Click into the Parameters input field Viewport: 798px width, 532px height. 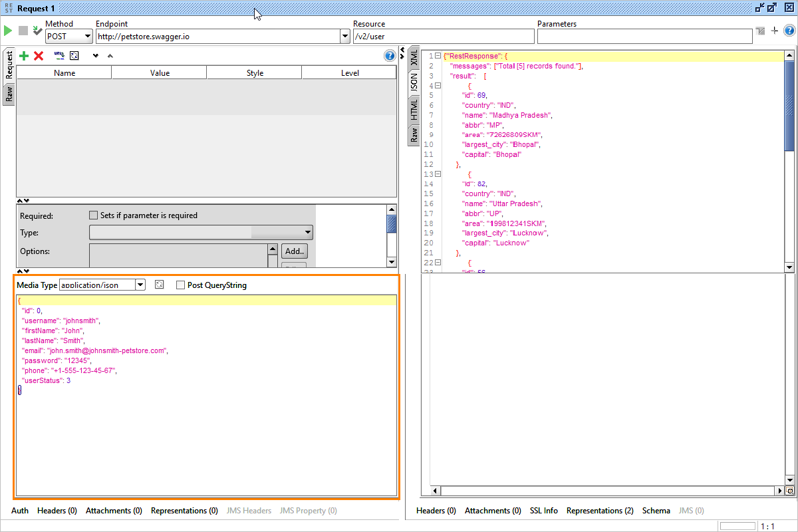coord(644,37)
